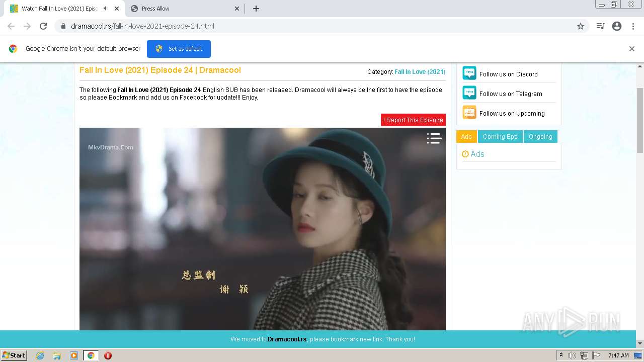Click Report This Episode button
The height and width of the screenshot is (362, 644).
pyautogui.click(x=413, y=120)
